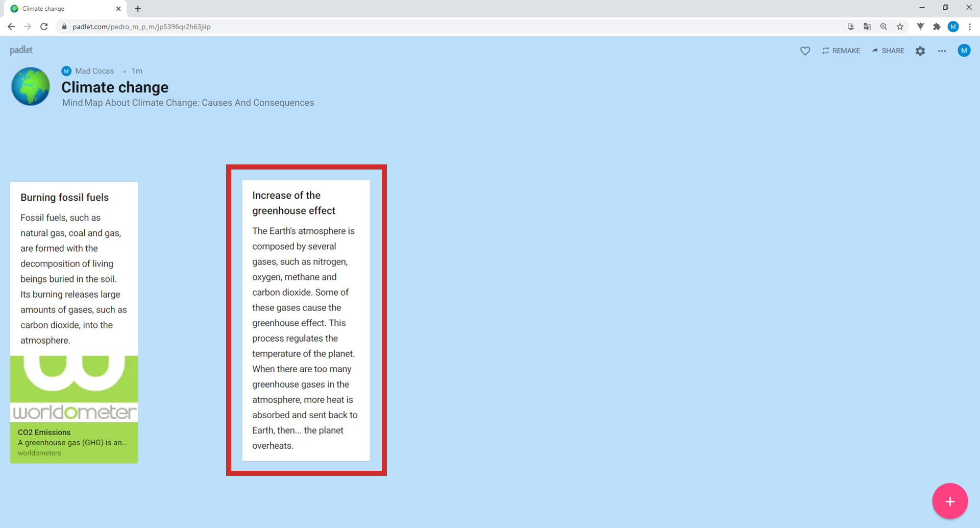Bookmark this page with the star
Screen dimensions: 980x528
[900, 27]
